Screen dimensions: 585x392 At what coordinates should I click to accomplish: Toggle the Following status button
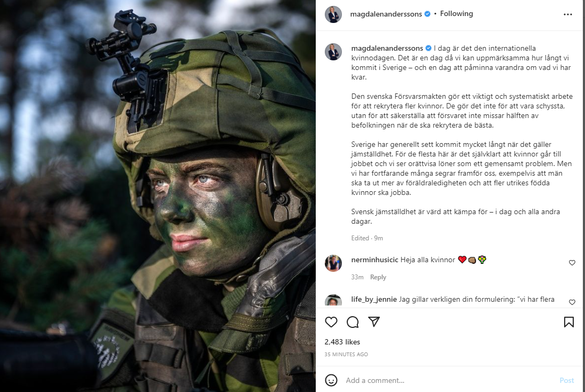[456, 14]
